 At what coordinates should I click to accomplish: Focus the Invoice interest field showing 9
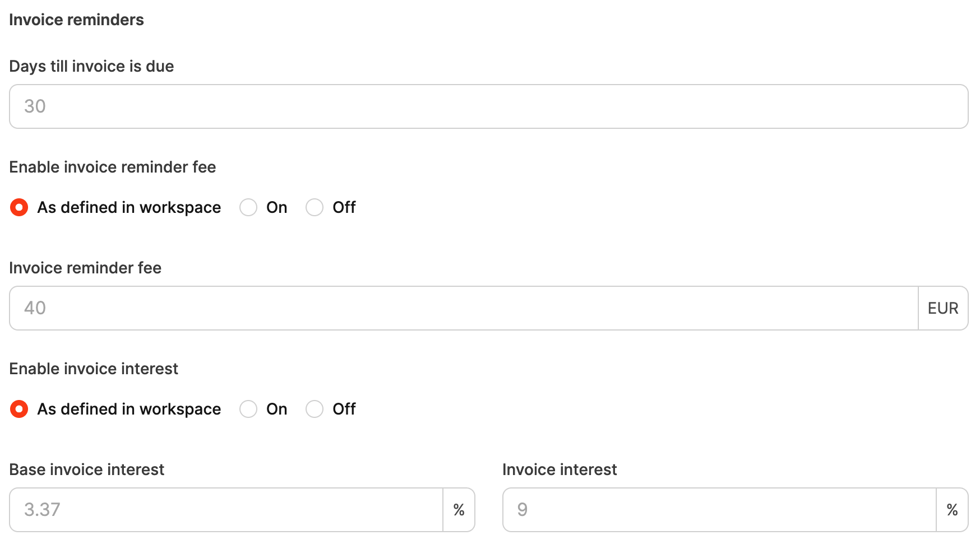pyautogui.click(x=719, y=510)
